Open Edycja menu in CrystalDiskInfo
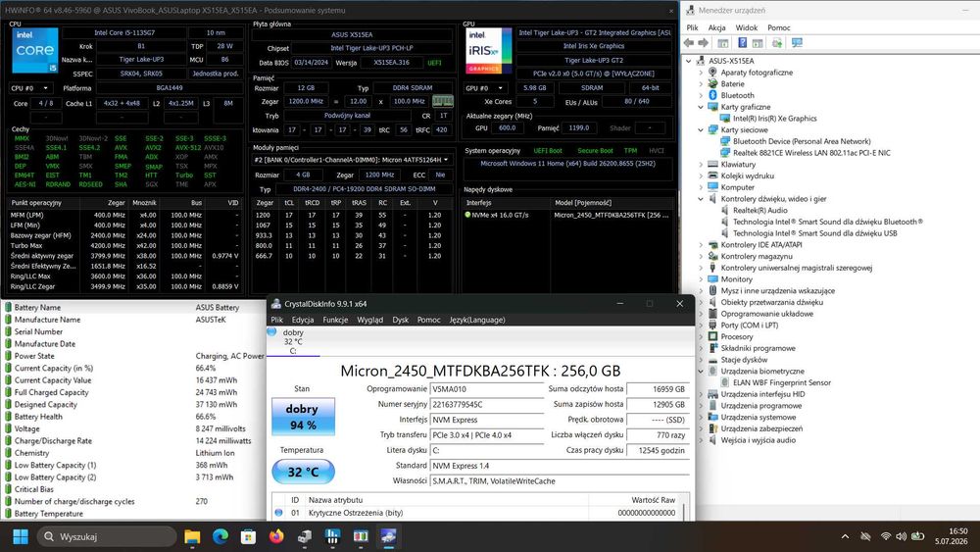 coord(303,320)
